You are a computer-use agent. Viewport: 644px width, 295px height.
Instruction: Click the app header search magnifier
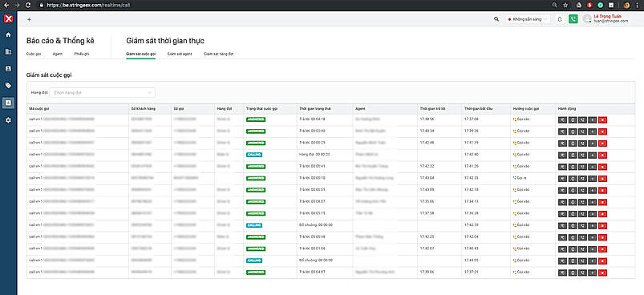[496, 19]
